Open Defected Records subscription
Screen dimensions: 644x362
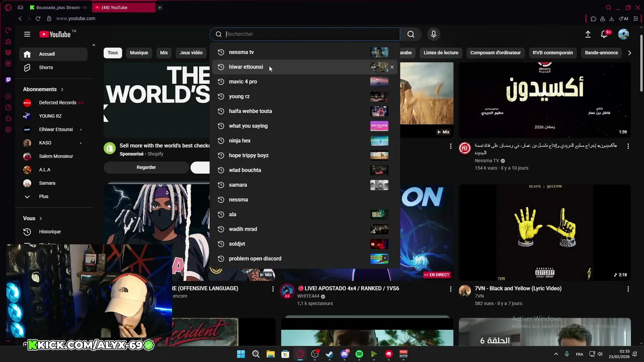[53, 103]
